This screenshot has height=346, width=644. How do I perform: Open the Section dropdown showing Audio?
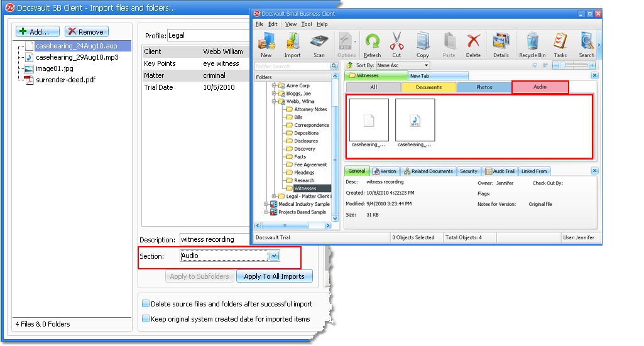275,256
